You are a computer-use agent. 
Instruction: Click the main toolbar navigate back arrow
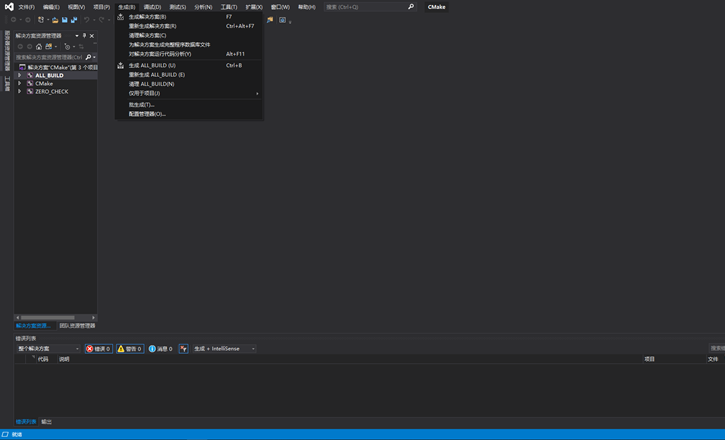pos(13,20)
